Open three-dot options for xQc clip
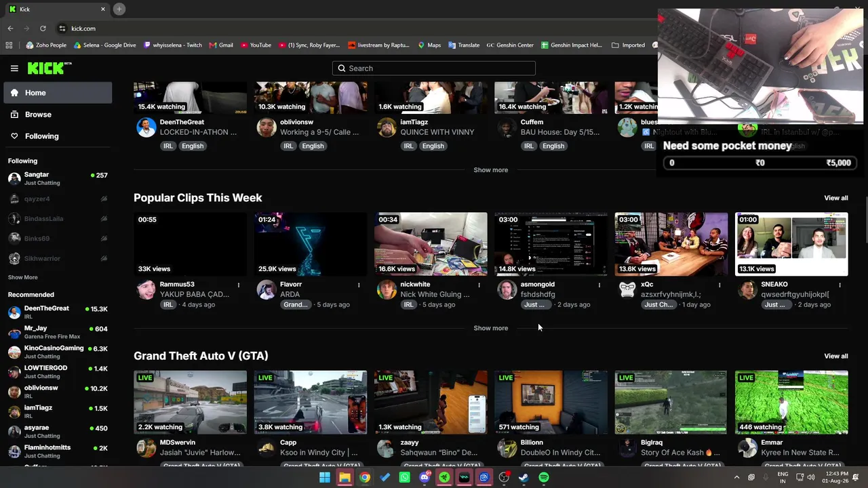This screenshot has height=488, width=868. (x=719, y=285)
